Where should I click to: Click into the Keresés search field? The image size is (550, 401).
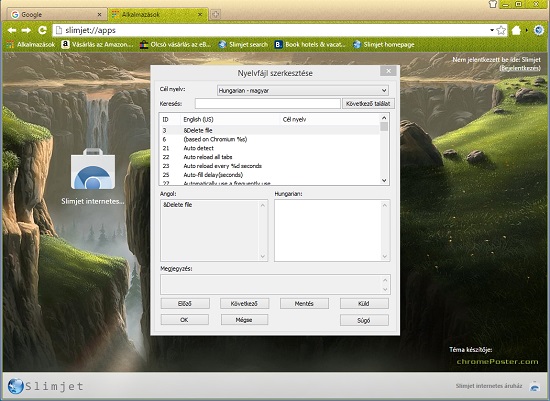(x=268, y=103)
